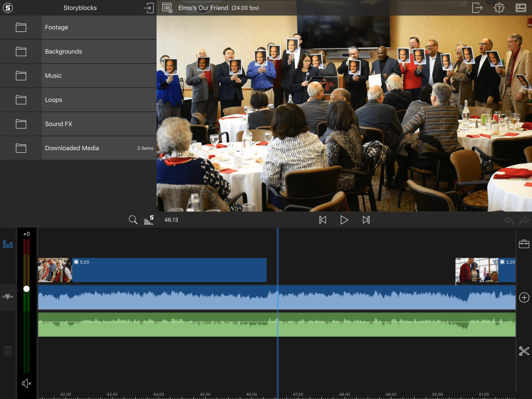Select the scissors split tool
532x399 pixels.
click(524, 351)
